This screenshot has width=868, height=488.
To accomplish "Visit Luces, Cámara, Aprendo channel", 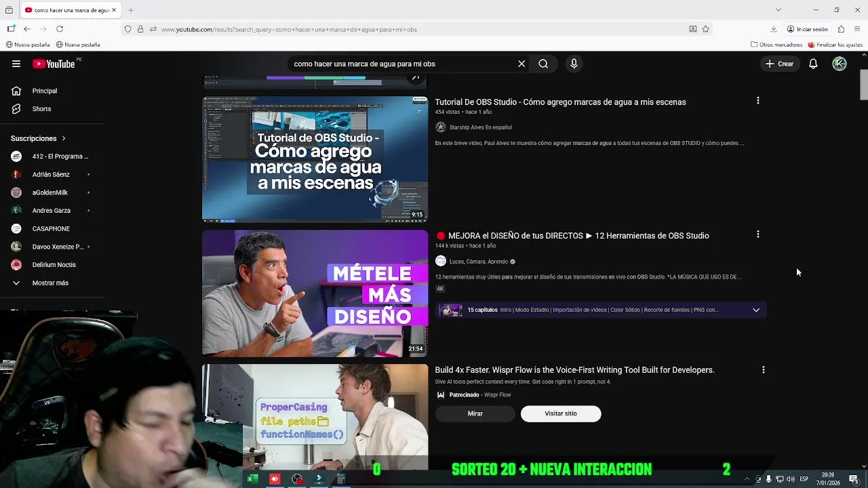I will (479, 262).
